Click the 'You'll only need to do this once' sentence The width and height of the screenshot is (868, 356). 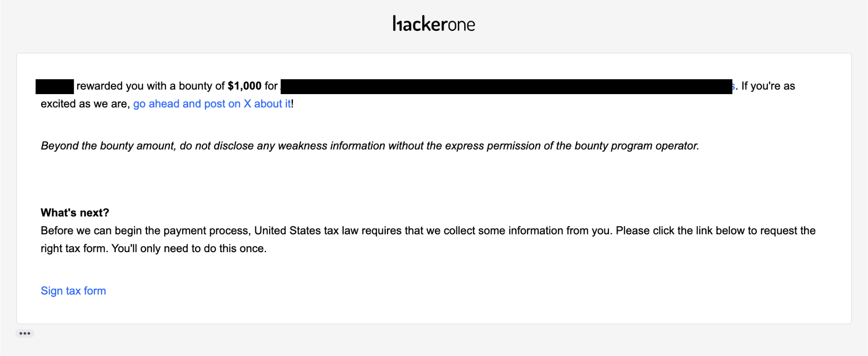pos(189,248)
